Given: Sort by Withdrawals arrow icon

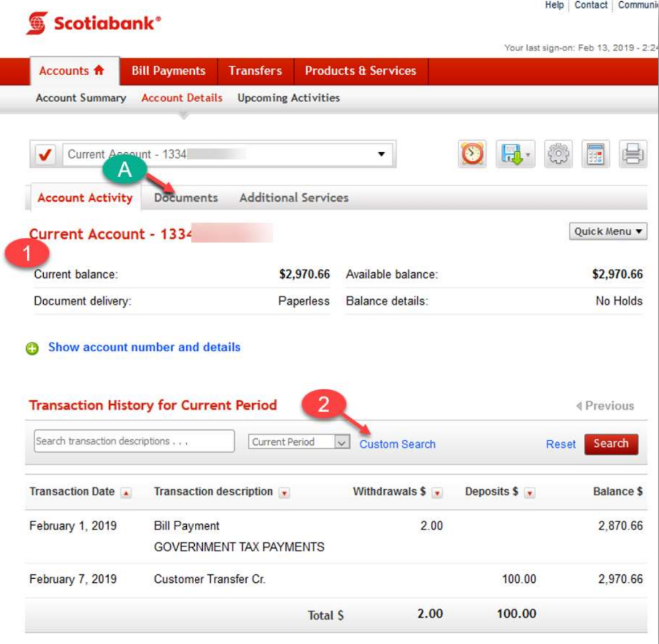Looking at the screenshot, I should (437, 493).
